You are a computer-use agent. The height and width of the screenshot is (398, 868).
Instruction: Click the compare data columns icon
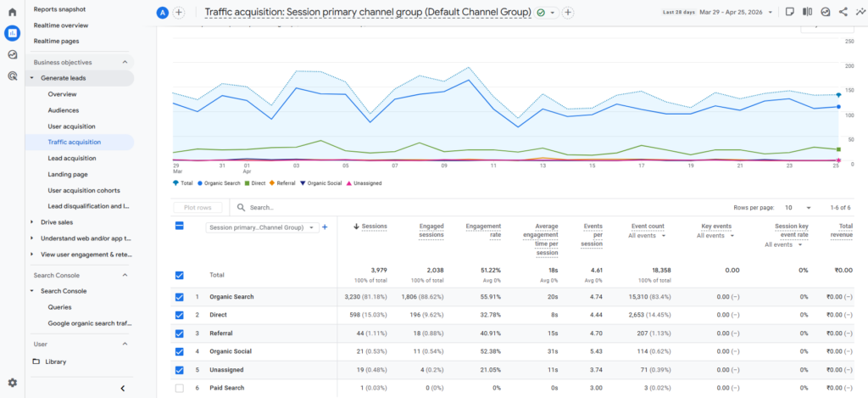(x=806, y=12)
